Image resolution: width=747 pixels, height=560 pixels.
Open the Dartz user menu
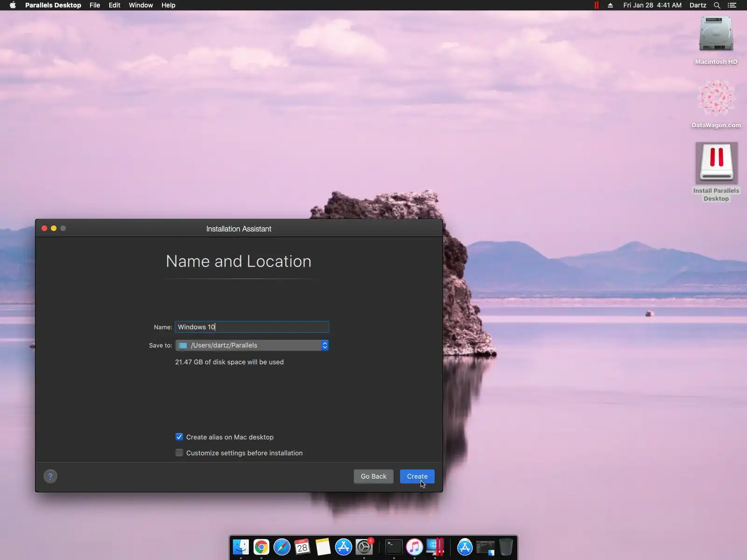click(x=698, y=5)
